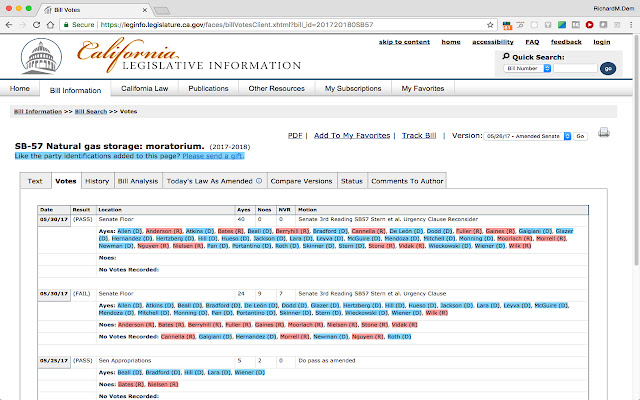Click the browser address bar
The height and width of the screenshot is (400, 640).
coord(278,25)
